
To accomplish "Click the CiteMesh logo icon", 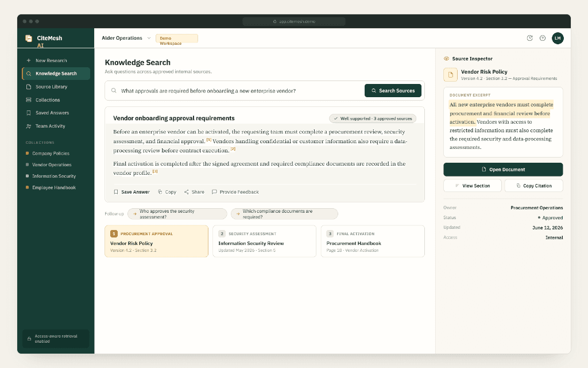I will coord(29,39).
